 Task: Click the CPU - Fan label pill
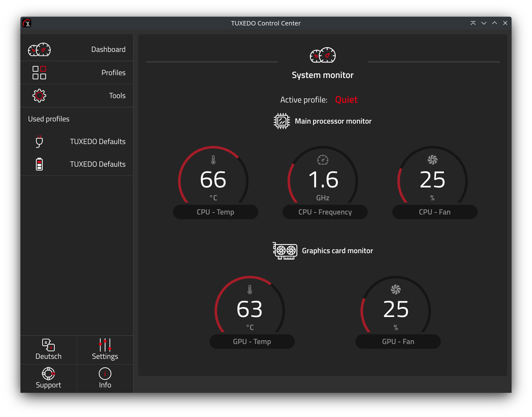(435, 212)
